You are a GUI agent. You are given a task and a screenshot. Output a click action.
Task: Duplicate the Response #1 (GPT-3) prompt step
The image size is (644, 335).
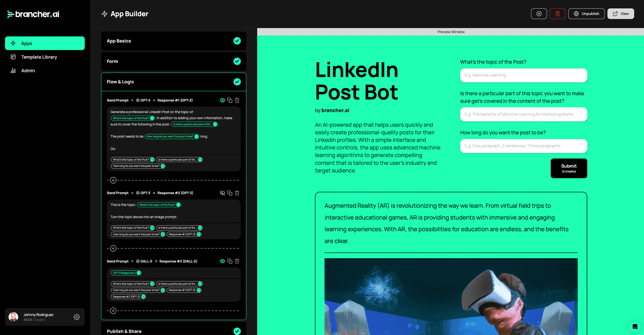point(230,100)
